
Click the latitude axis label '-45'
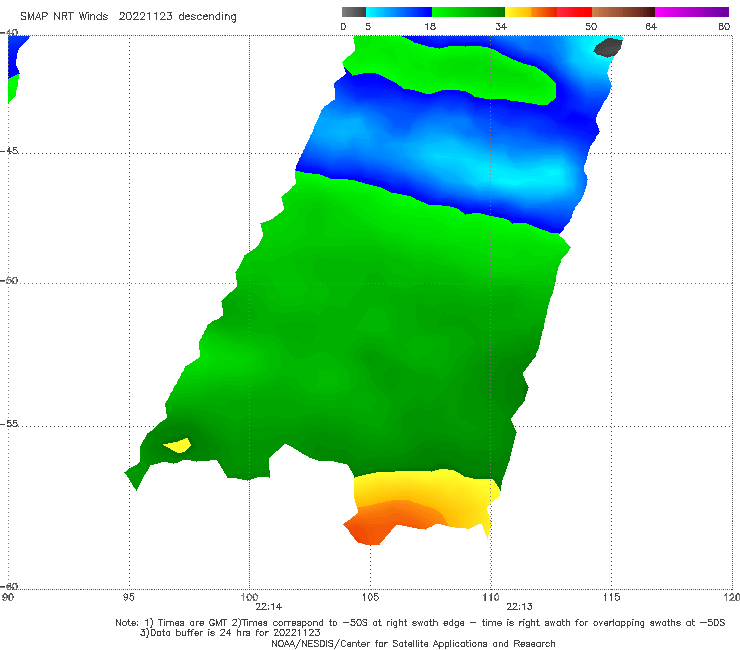pyautogui.click(x=9, y=151)
